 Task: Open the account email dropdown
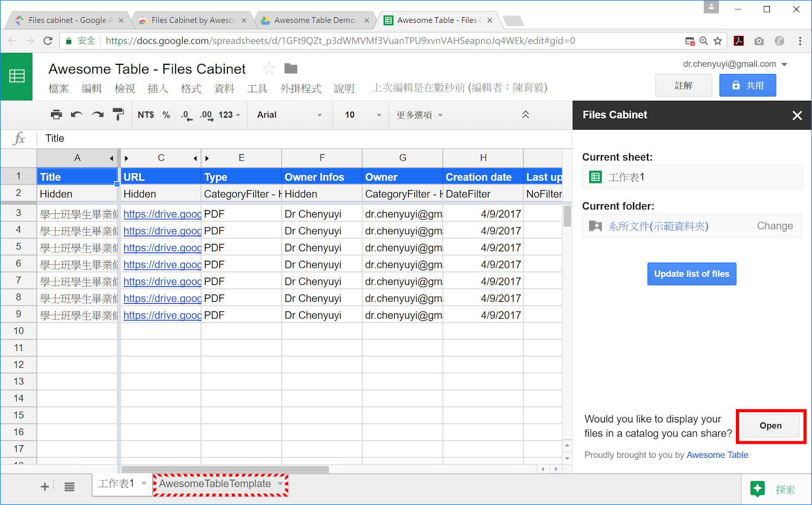(x=785, y=64)
